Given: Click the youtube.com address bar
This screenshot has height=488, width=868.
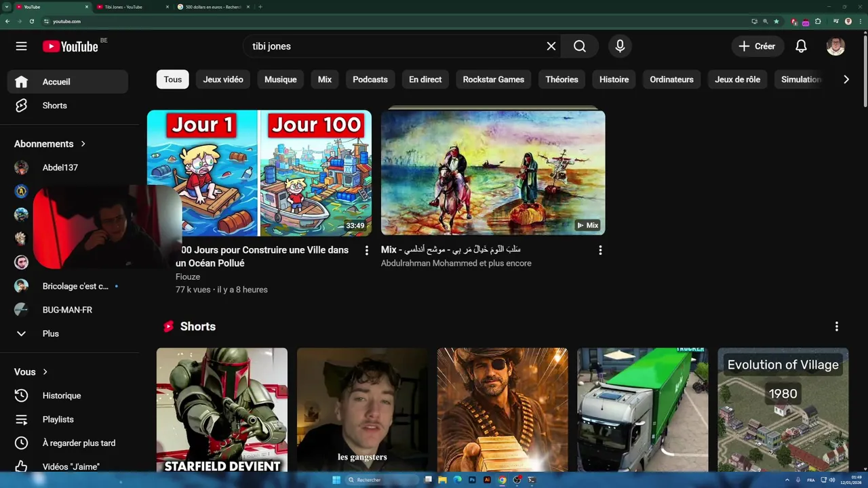Looking at the screenshot, I should tap(393, 21).
